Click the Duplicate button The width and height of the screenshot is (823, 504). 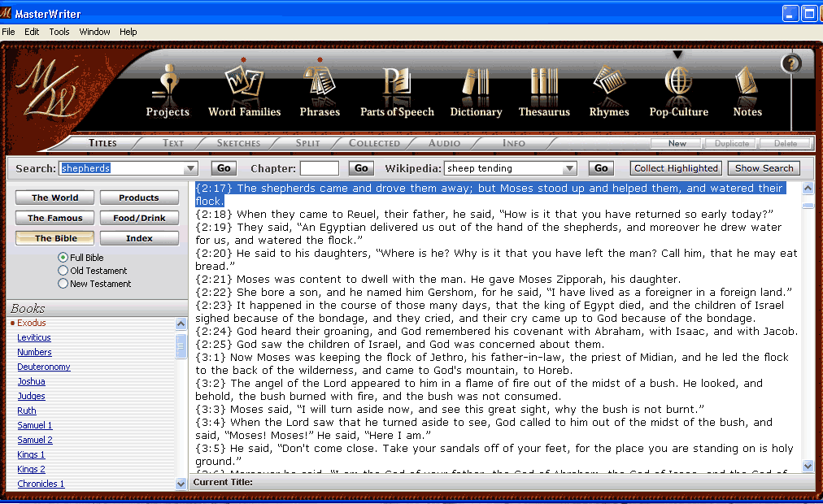[x=731, y=143]
